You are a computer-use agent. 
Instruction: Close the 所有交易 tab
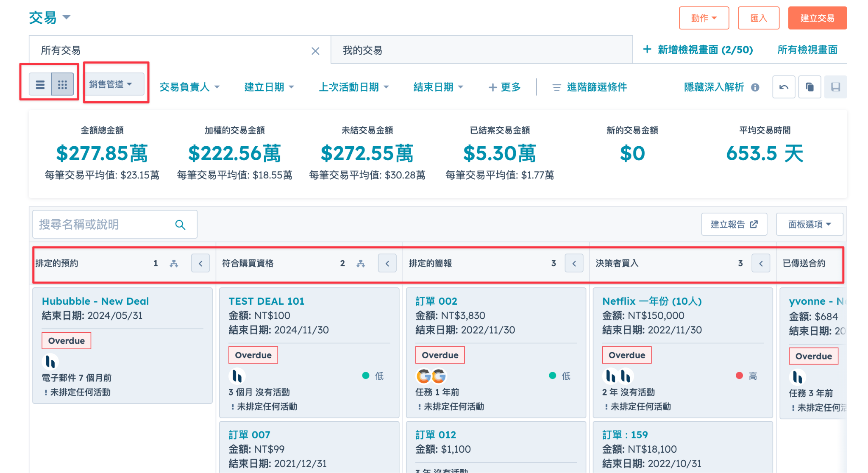(x=315, y=51)
